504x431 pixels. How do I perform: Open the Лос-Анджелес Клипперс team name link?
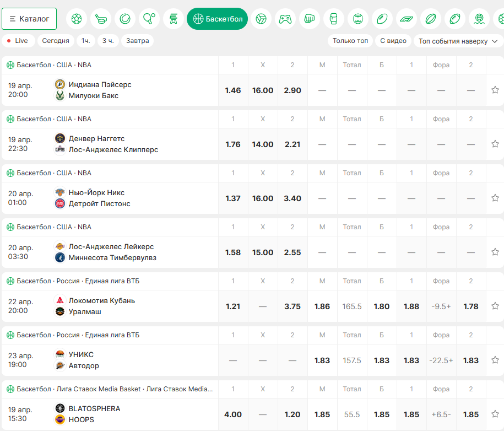click(113, 149)
